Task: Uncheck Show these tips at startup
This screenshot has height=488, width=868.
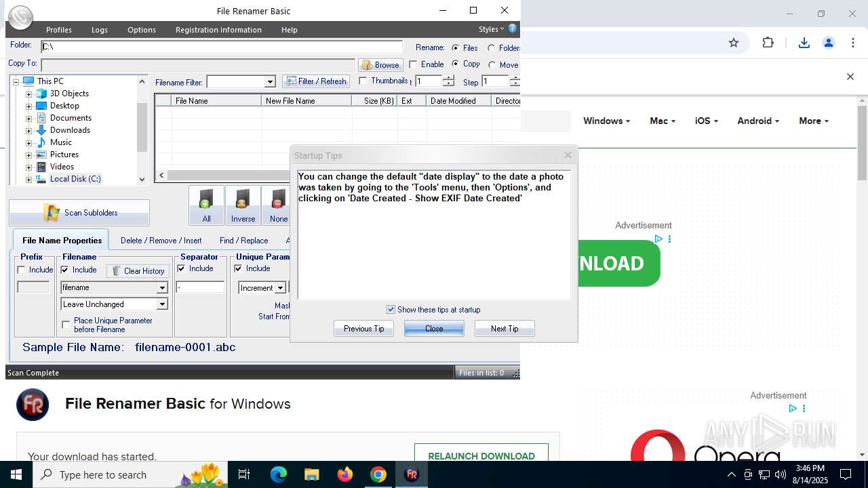Action: point(391,310)
